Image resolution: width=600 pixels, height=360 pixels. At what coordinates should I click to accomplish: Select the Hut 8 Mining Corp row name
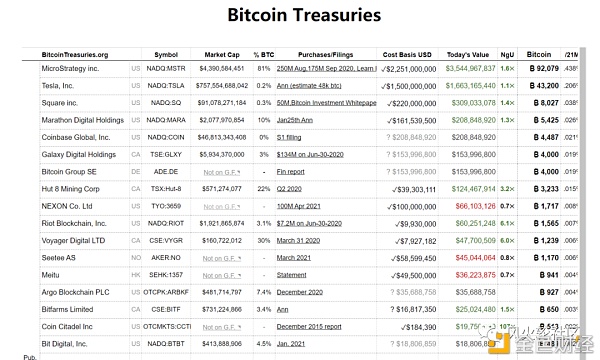point(70,189)
